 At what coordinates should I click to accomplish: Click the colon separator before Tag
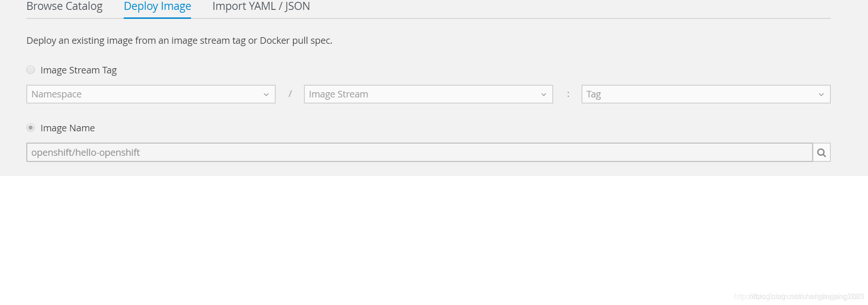568,94
